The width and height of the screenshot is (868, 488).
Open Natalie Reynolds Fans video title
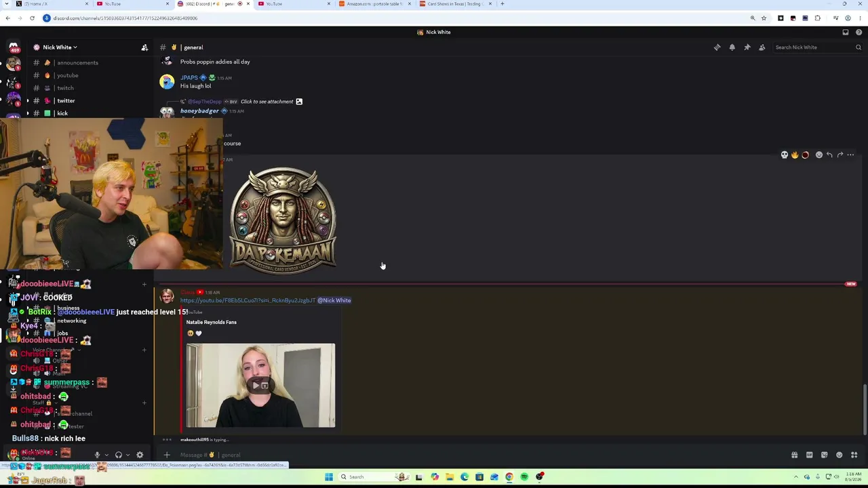(x=212, y=323)
